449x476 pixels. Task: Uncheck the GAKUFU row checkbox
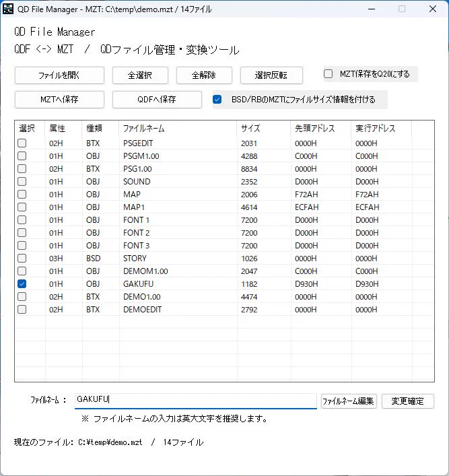tap(22, 284)
